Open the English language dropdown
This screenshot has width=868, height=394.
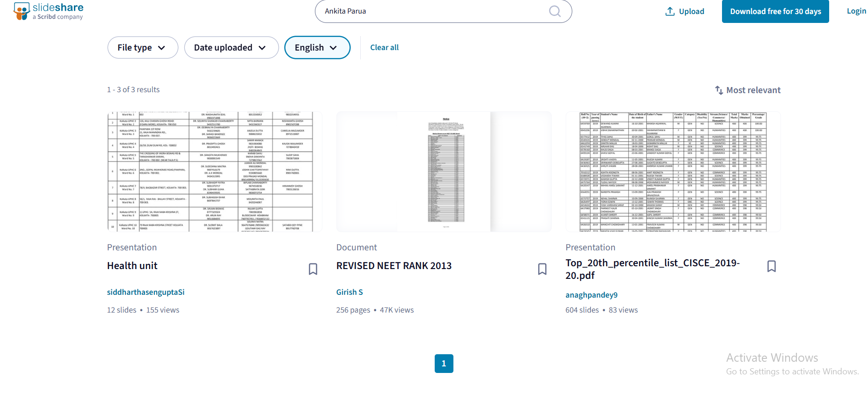(317, 48)
